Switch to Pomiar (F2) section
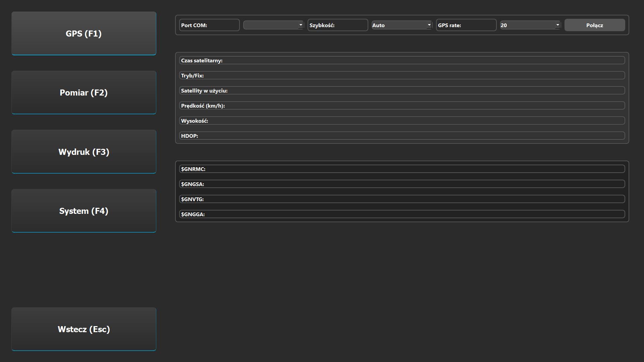 [84, 93]
